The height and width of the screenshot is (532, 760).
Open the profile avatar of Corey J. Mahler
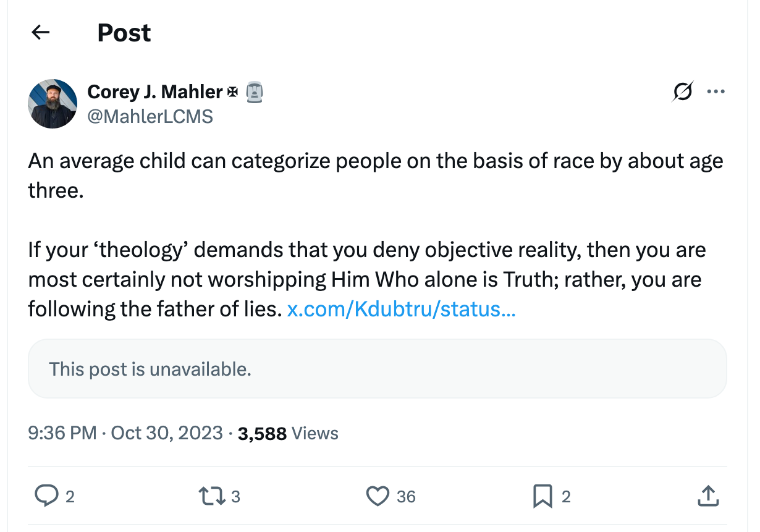tap(53, 103)
